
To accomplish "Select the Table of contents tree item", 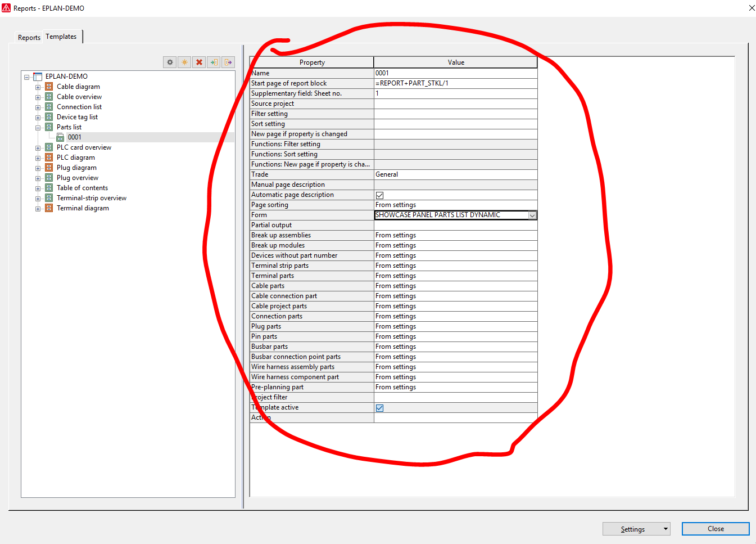I will click(82, 187).
